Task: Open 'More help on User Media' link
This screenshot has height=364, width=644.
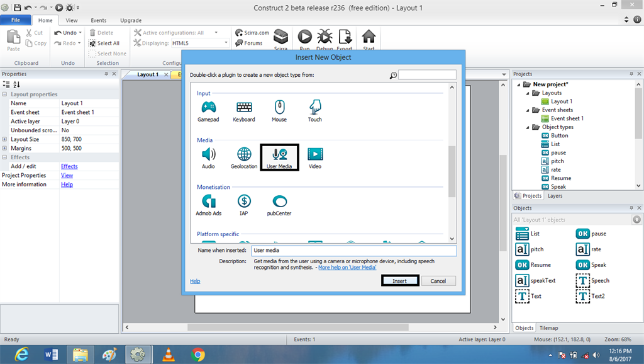Action: coord(347,268)
